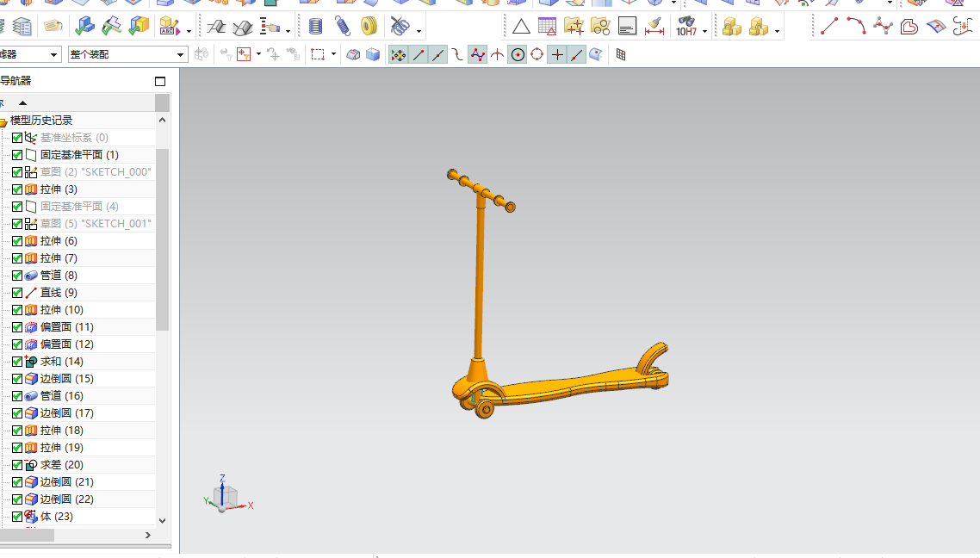980x558 pixels.
Task: Uncheck the 拉伸 (3) feature checkbox
Action: coord(17,189)
